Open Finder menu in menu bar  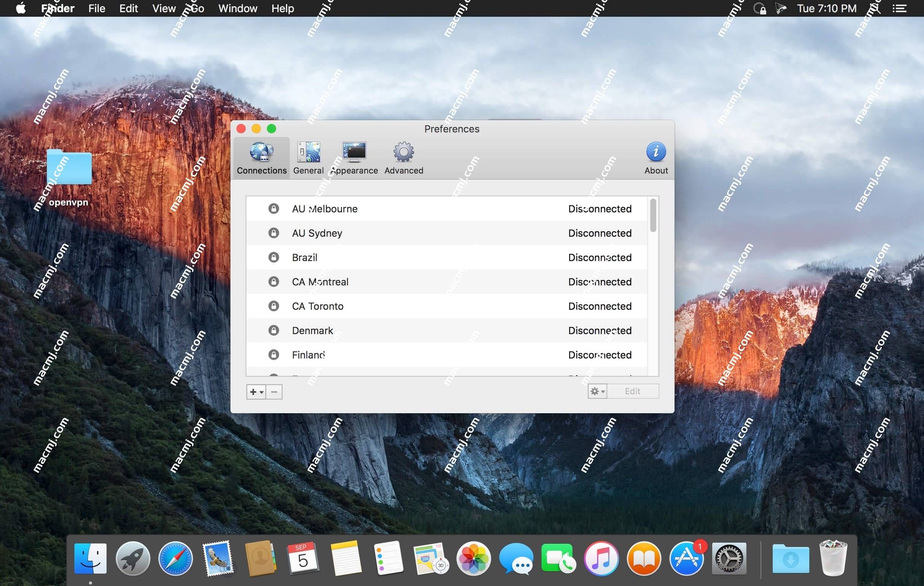click(x=58, y=7)
